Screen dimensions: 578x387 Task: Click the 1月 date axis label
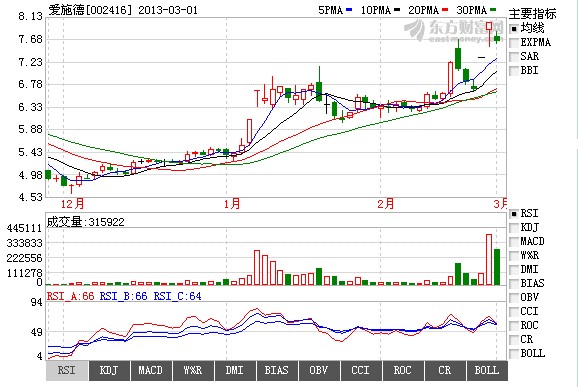tap(232, 204)
